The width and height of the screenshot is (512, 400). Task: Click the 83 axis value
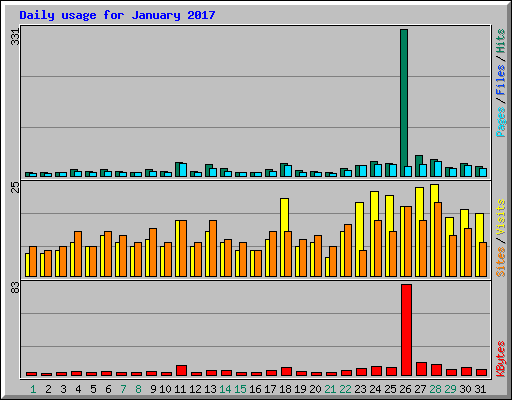pos(15,288)
